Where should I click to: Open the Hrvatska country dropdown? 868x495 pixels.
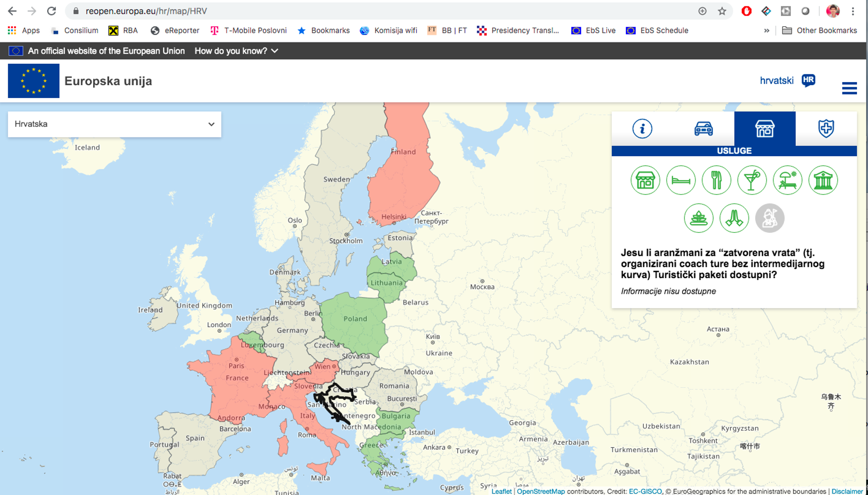[114, 124]
